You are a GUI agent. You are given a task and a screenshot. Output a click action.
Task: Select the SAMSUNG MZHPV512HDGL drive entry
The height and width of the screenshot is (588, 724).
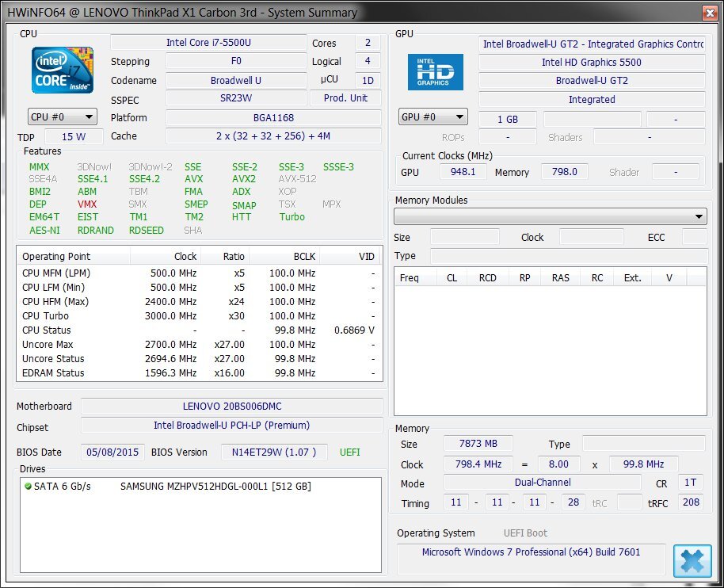(x=215, y=486)
